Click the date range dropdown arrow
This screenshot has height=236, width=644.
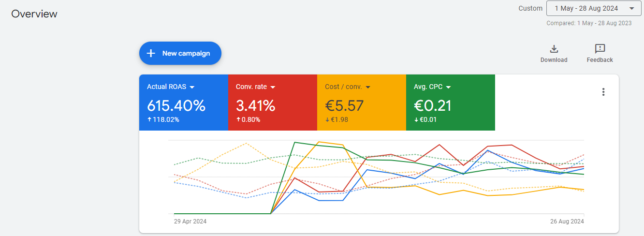point(631,8)
